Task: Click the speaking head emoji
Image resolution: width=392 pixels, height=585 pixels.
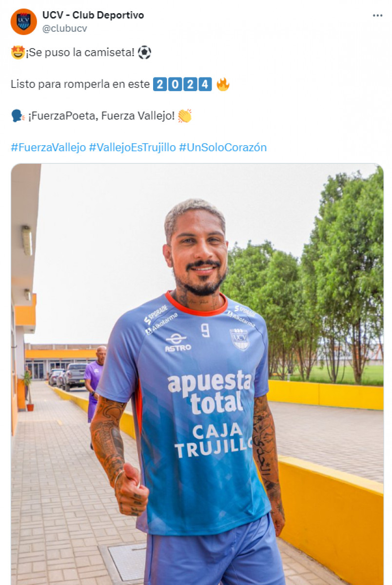Action: [18, 116]
